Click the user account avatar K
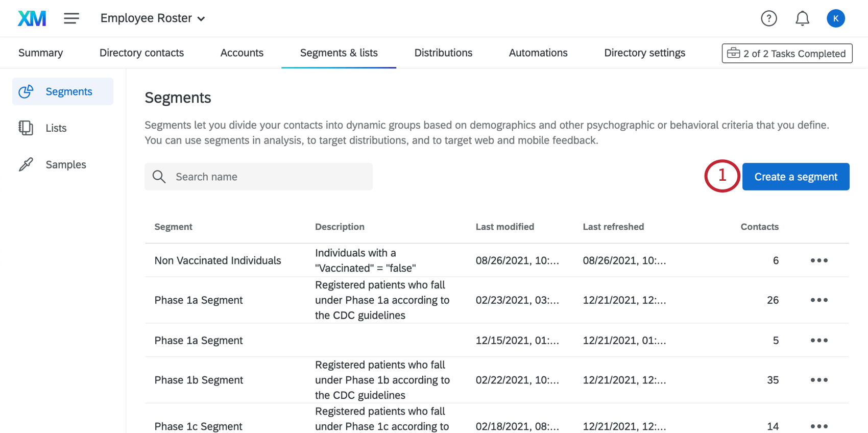Viewport: 868px width, 433px height. click(835, 18)
